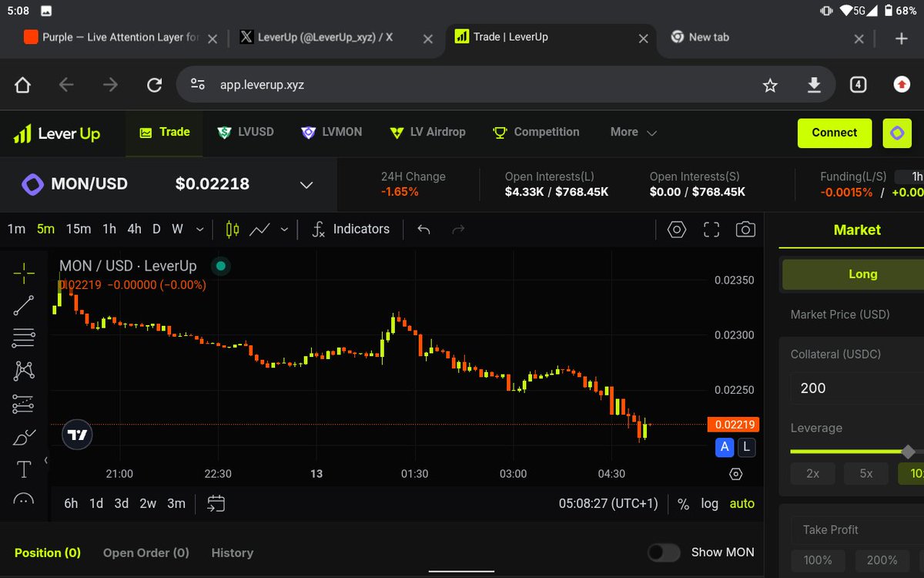Toggle the auto scale option
This screenshot has height=578, width=924.
point(742,504)
